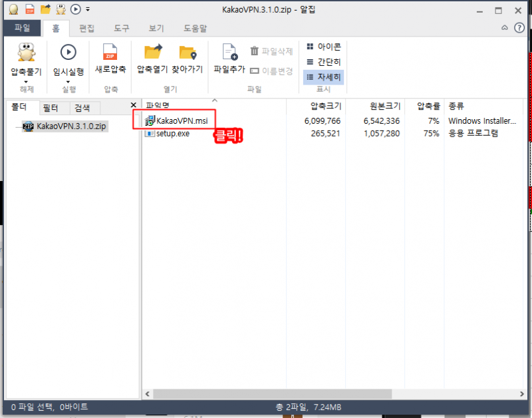Viewport: 532px width, 418px height.
Task: Click the 0 파일 선택 status text
Action: click(x=33, y=407)
